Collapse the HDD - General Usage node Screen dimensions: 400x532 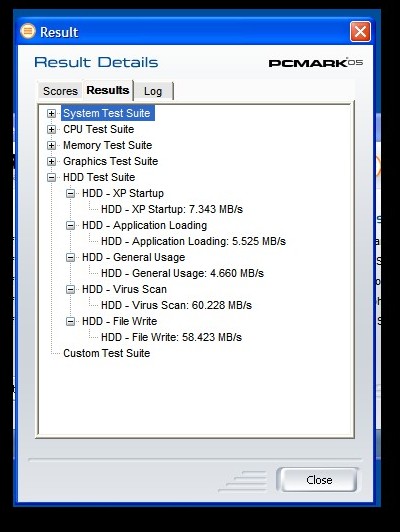pos(70,257)
